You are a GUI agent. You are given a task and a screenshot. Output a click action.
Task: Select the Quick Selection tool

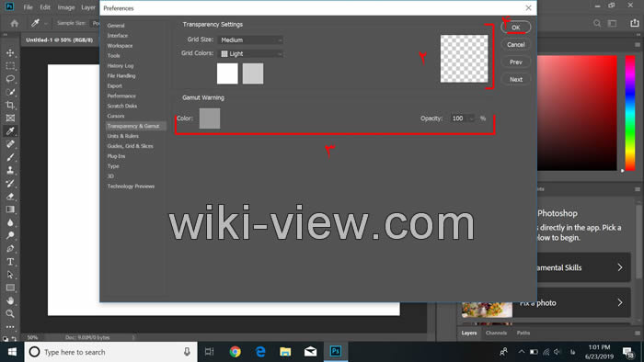pyautogui.click(x=10, y=92)
